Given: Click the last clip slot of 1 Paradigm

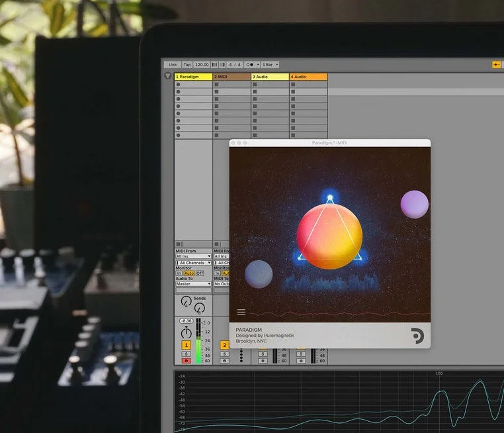Looking at the screenshot, I should (194, 135).
